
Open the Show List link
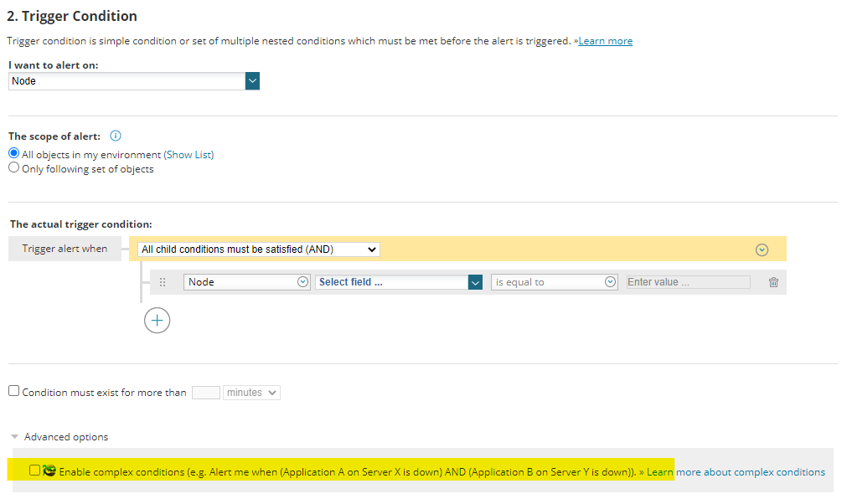click(189, 155)
